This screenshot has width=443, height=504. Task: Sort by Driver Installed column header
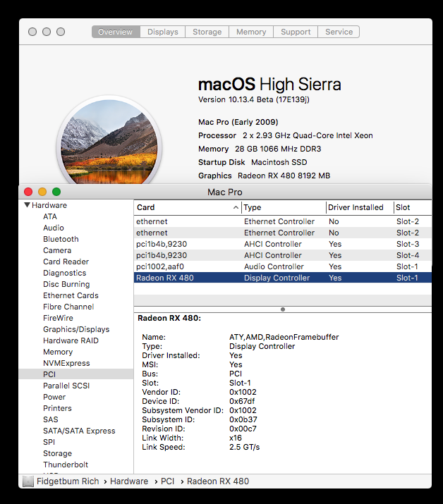tap(360, 207)
